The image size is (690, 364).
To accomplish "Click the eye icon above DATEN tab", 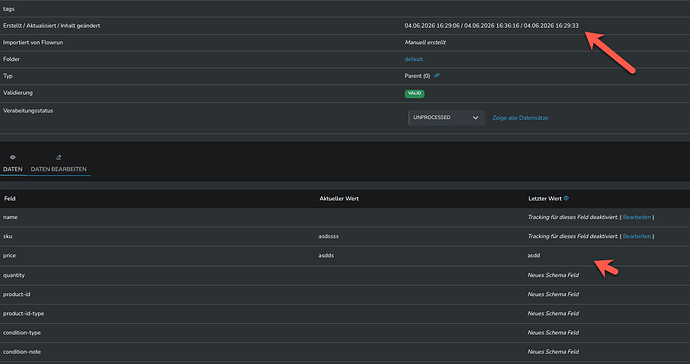I will point(13,157).
